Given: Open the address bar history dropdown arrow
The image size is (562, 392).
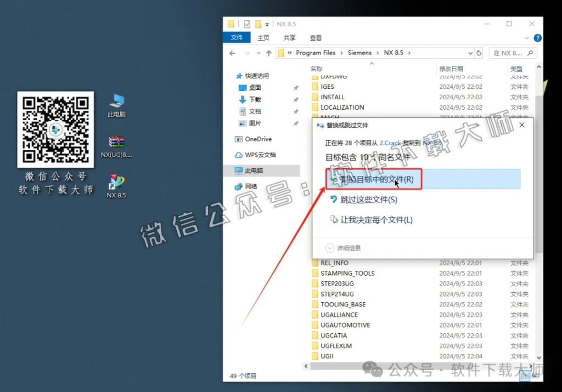Looking at the screenshot, I should point(469,53).
